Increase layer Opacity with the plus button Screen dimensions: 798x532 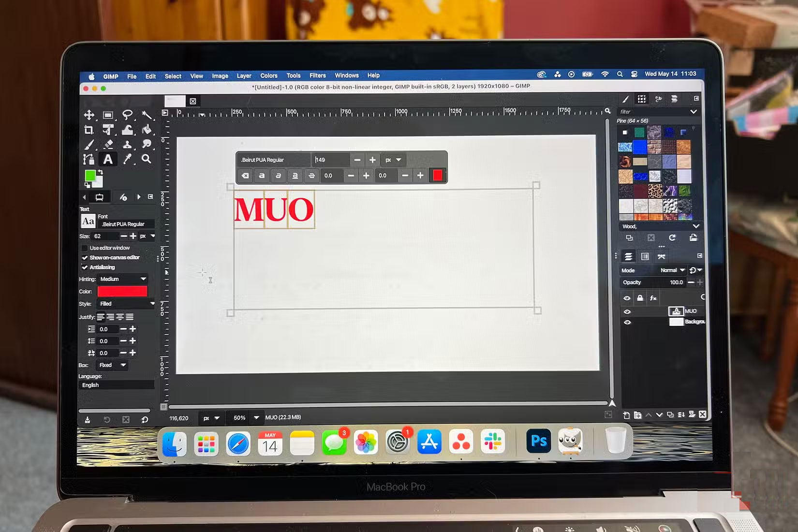700,282
